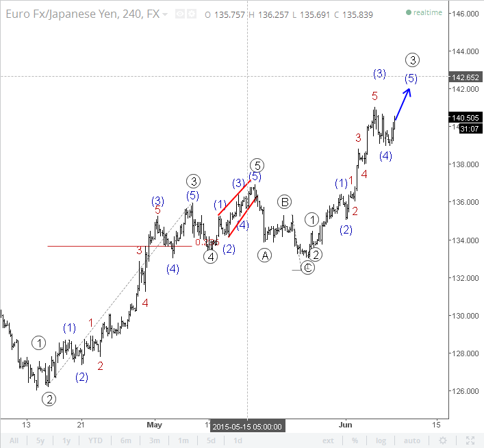Click the 140.505 current price label

[x=466, y=118]
